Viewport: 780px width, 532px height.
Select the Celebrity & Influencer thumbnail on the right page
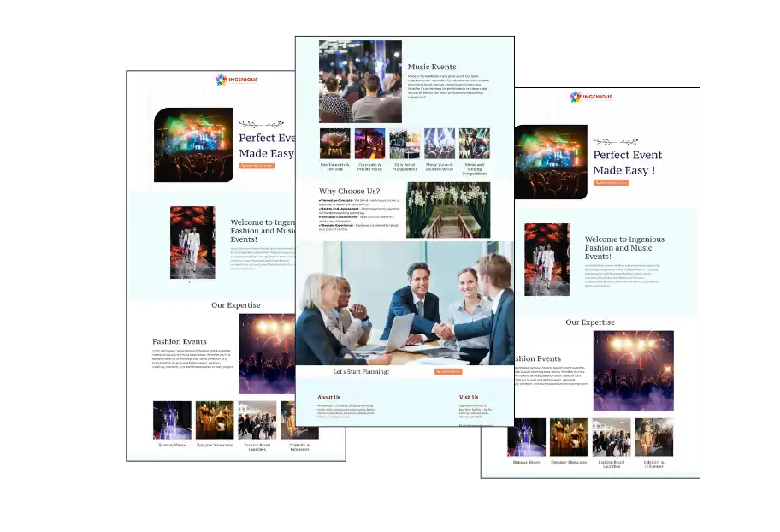pyautogui.click(x=653, y=437)
